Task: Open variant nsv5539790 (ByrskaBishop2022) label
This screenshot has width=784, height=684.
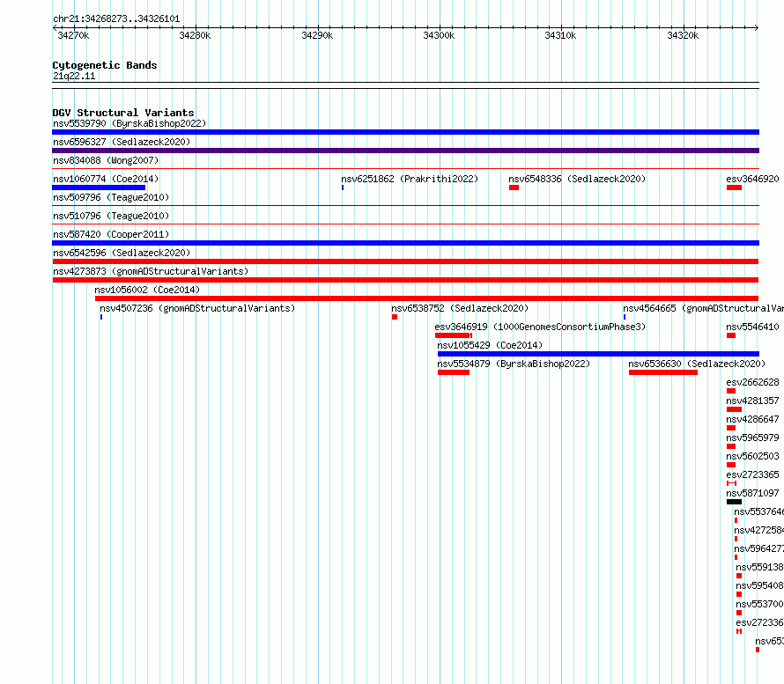Action: coord(129,123)
